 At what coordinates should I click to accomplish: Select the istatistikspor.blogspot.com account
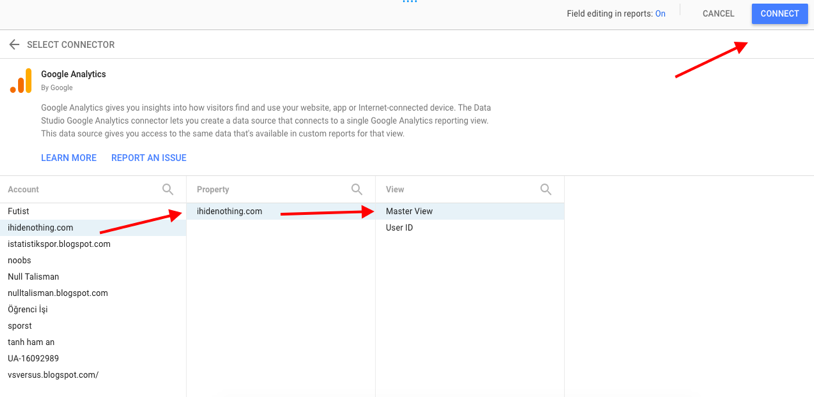coord(93,244)
